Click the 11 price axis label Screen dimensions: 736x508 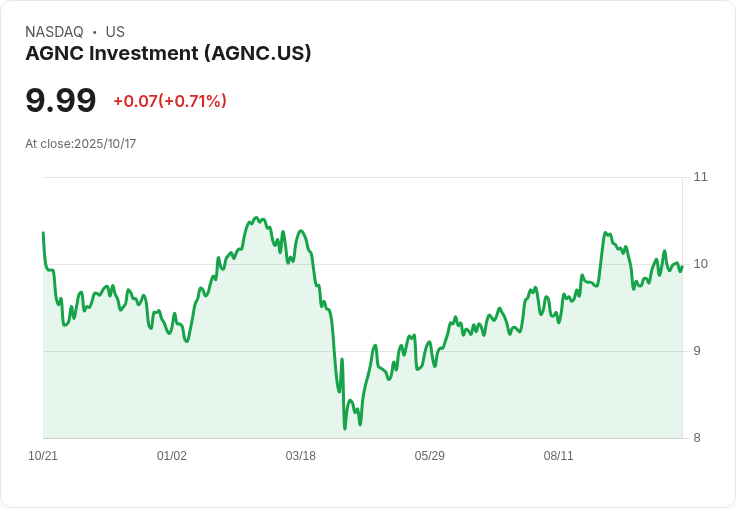point(700,177)
